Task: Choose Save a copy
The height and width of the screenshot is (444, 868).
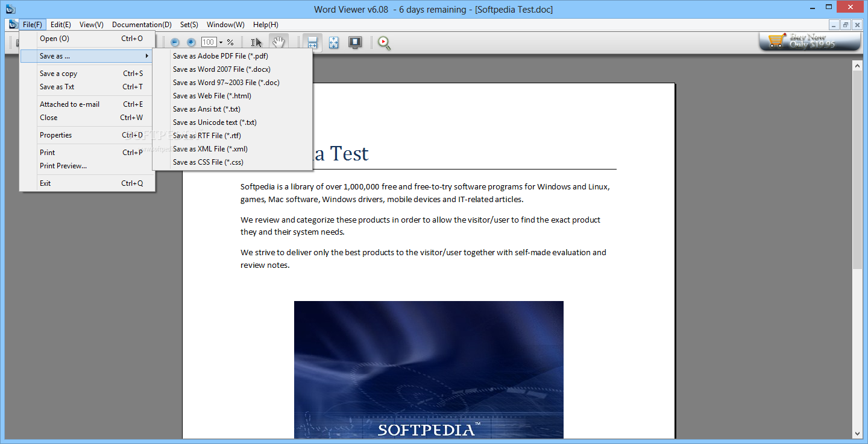Action: (87, 74)
